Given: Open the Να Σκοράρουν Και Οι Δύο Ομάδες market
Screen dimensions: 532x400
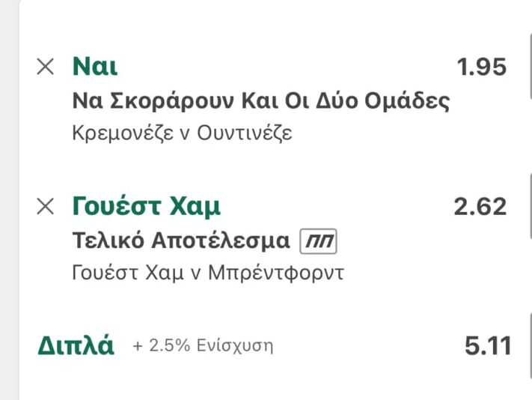Looking at the screenshot, I should click(261, 101).
